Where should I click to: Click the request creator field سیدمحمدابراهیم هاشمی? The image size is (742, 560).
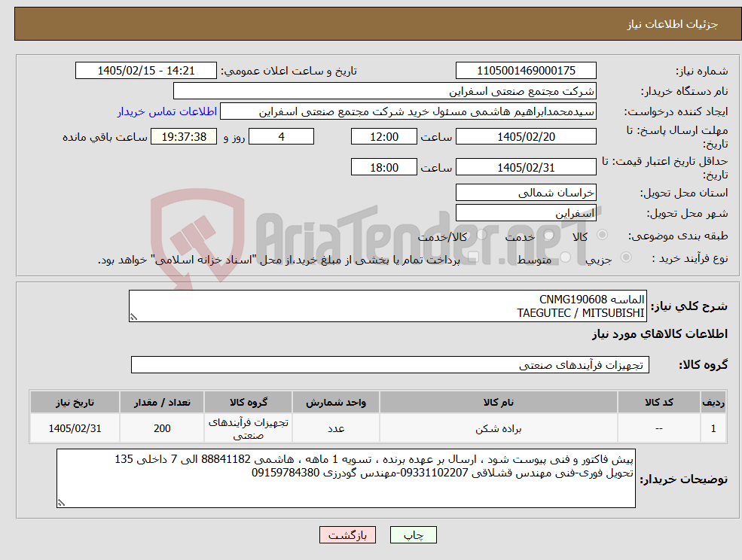pyautogui.click(x=408, y=111)
